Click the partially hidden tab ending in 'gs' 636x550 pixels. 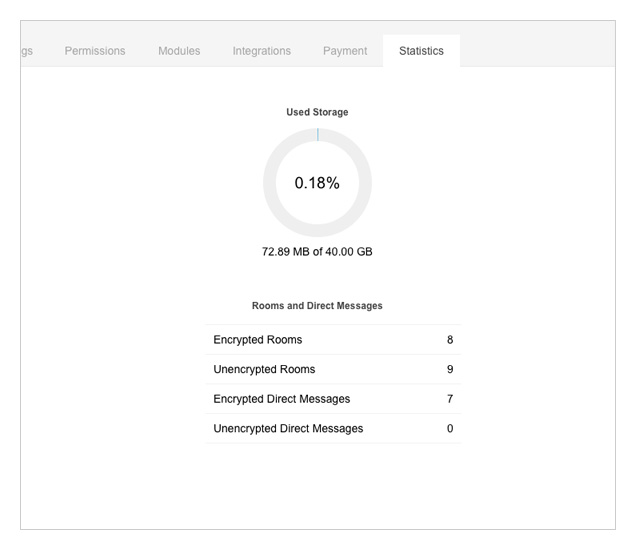pos(27,51)
